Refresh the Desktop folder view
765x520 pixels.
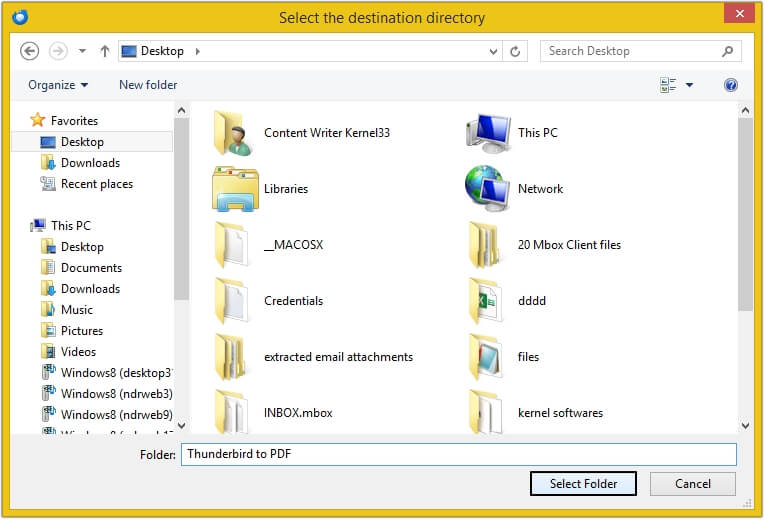(x=515, y=52)
